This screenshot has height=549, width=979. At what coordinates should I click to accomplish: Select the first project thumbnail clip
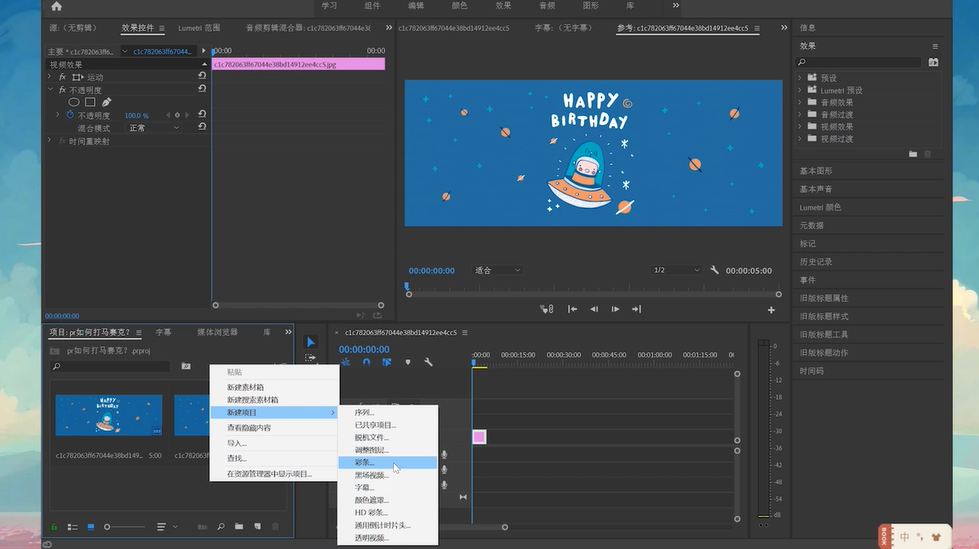[x=109, y=415]
